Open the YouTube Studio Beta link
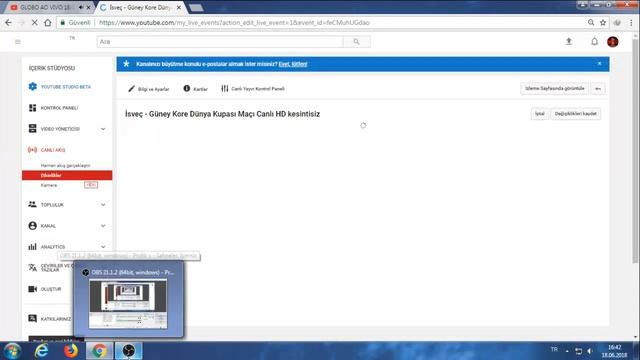The image size is (640, 360). (66, 87)
